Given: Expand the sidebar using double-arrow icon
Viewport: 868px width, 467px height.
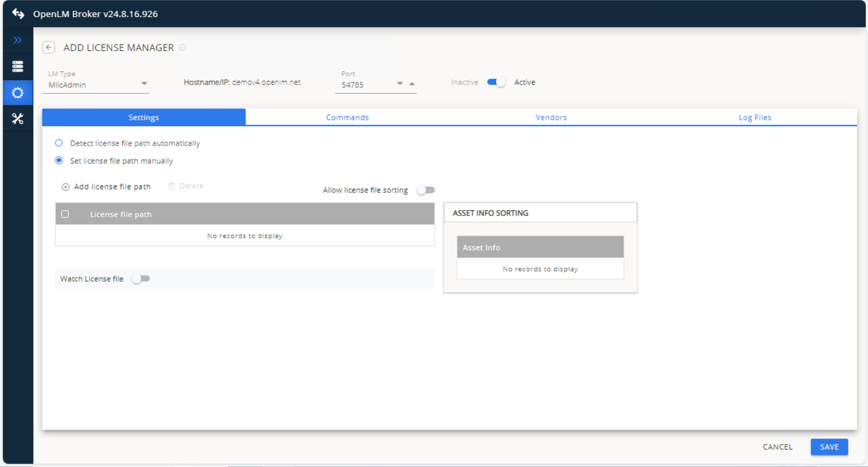Looking at the screenshot, I should 17,40.
